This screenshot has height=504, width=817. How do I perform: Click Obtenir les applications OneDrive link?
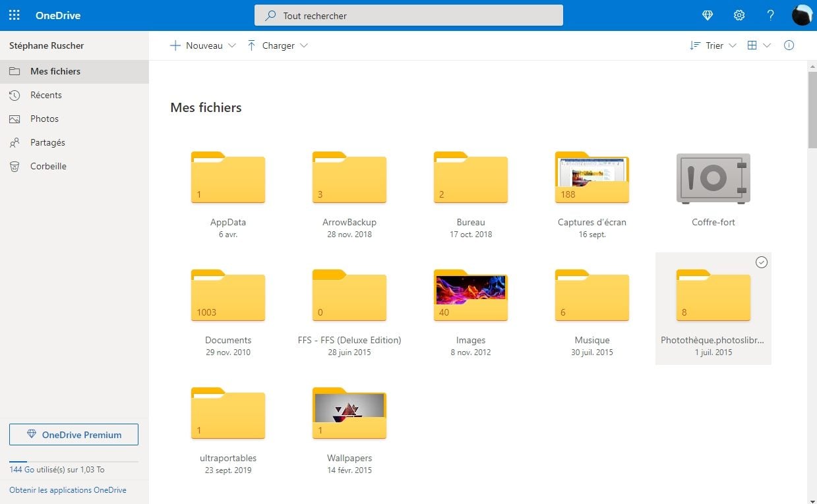(x=68, y=490)
